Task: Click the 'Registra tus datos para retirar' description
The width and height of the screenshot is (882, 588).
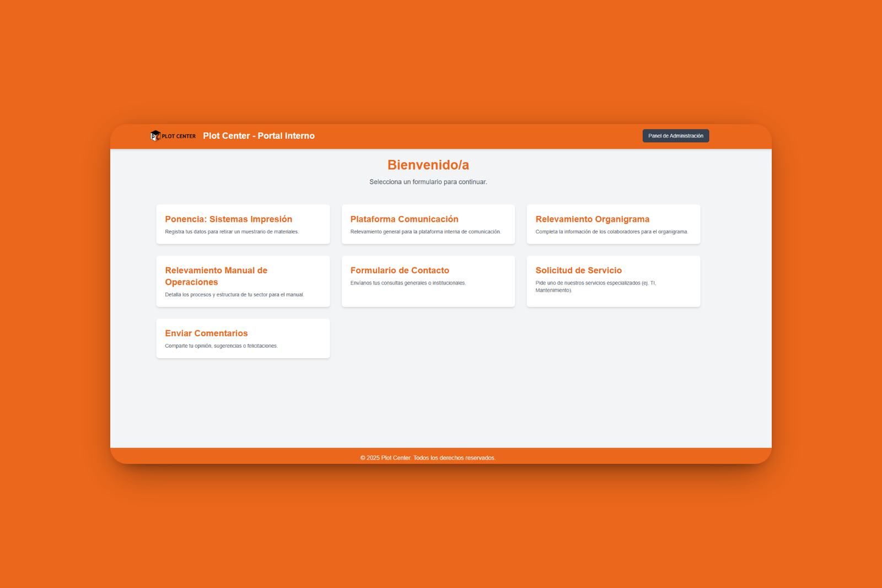Action: (x=232, y=232)
